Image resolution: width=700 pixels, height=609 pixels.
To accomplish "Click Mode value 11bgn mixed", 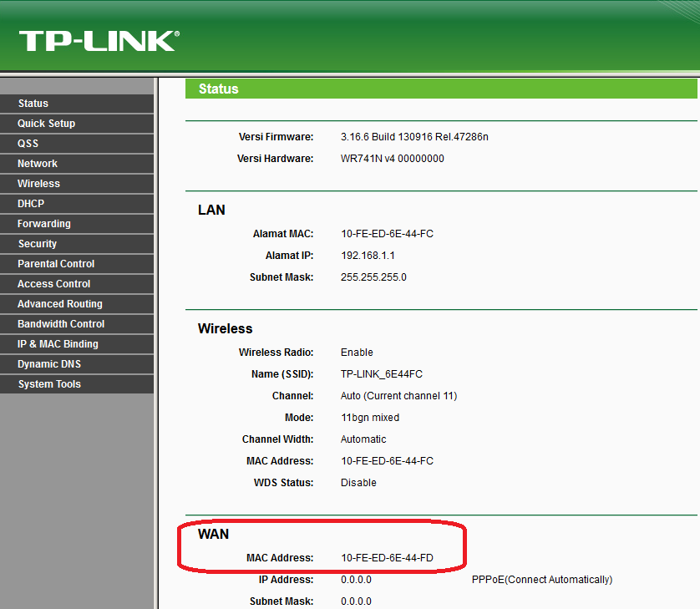I will click(370, 418).
